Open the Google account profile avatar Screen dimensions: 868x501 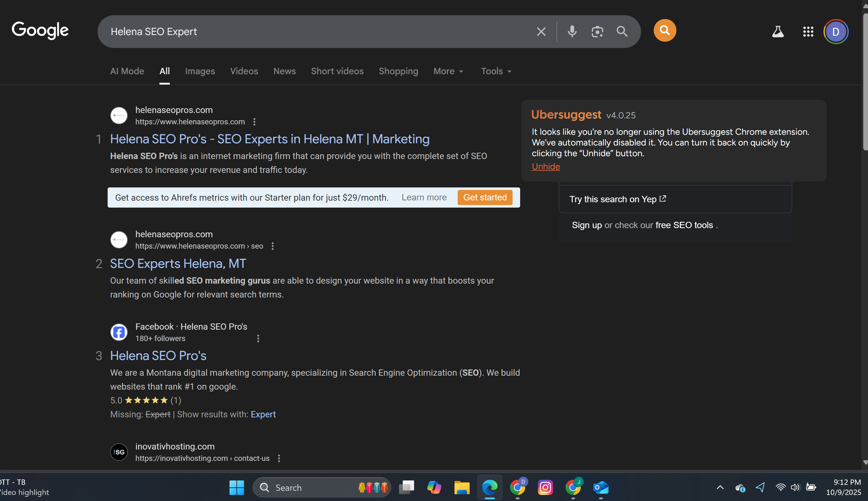click(835, 32)
